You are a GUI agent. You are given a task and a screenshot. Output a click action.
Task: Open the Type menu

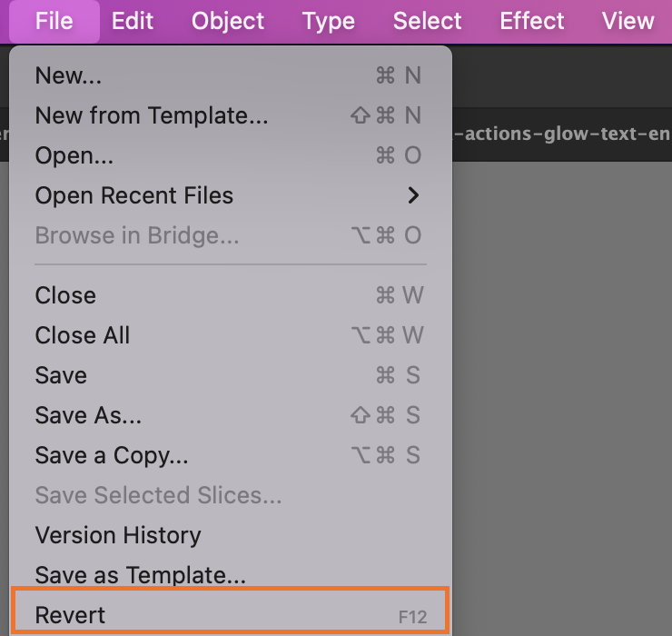pyautogui.click(x=329, y=21)
